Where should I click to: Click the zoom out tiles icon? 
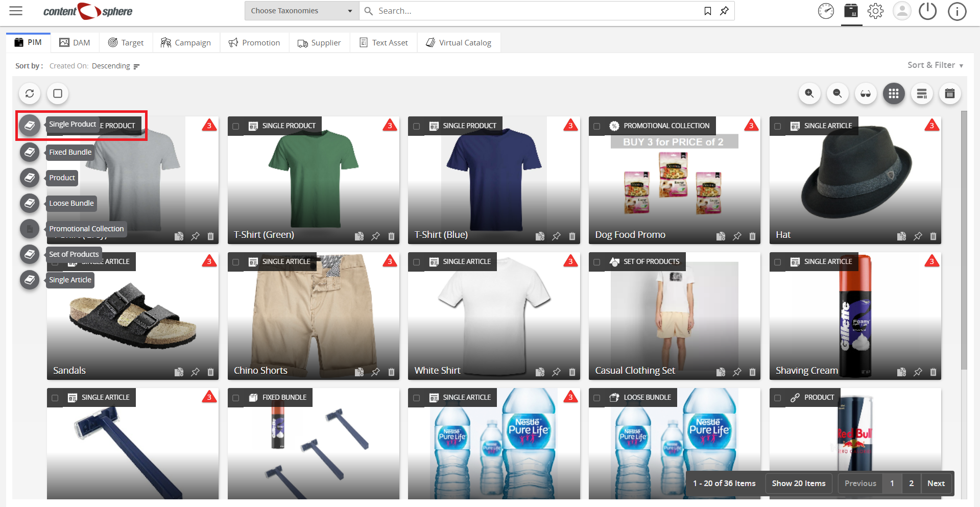[838, 93]
